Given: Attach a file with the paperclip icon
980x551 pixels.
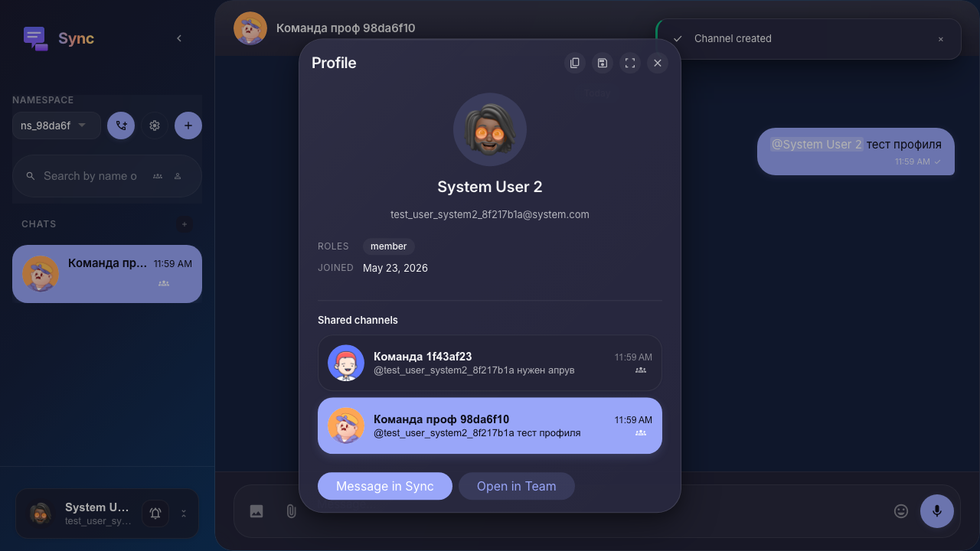Looking at the screenshot, I should 292,511.
